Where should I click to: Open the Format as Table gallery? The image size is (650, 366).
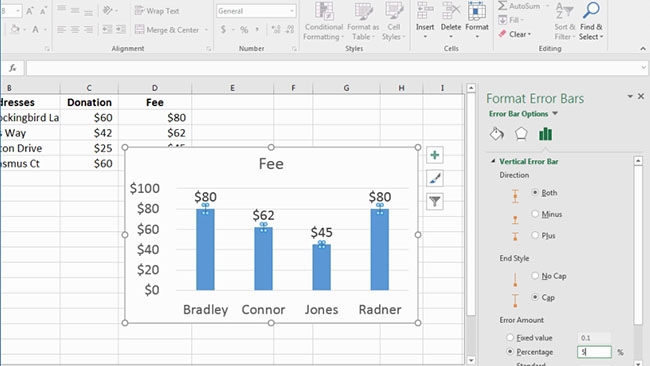click(363, 21)
